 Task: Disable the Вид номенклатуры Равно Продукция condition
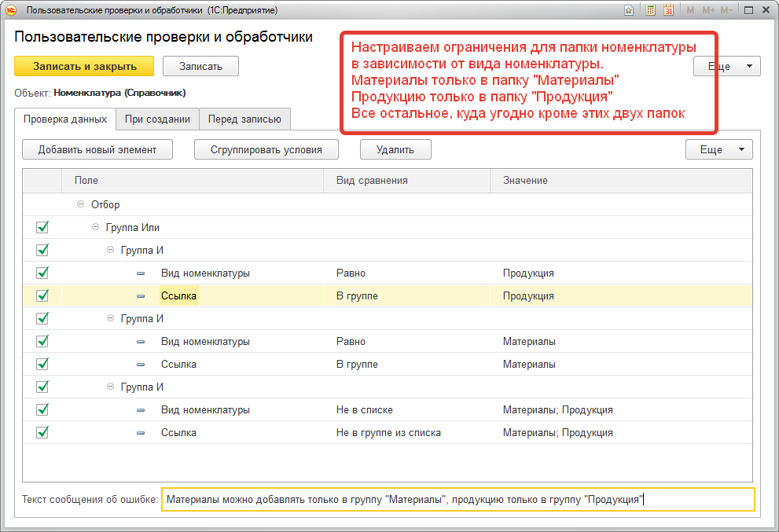coord(44,273)
